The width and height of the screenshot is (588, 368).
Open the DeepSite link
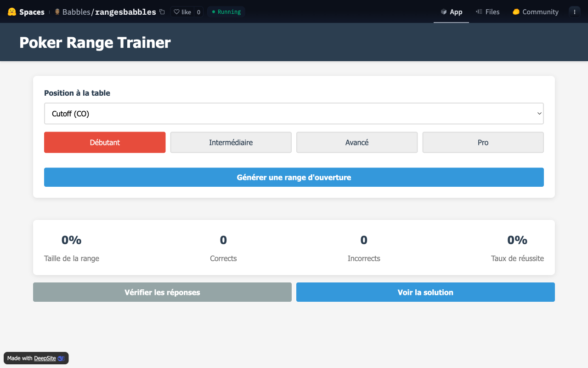[x=45, y=358]
